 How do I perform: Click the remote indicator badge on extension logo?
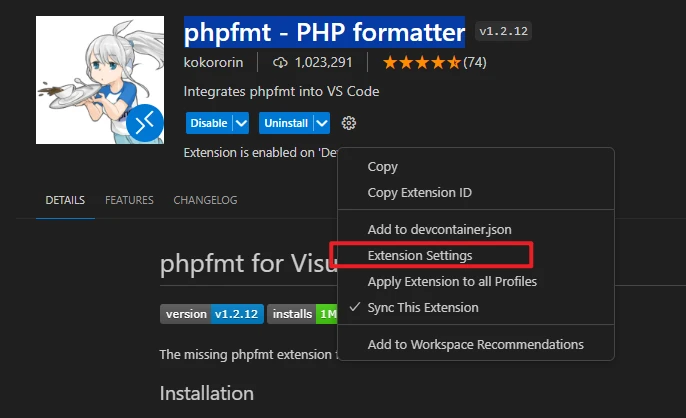[144, 123]
